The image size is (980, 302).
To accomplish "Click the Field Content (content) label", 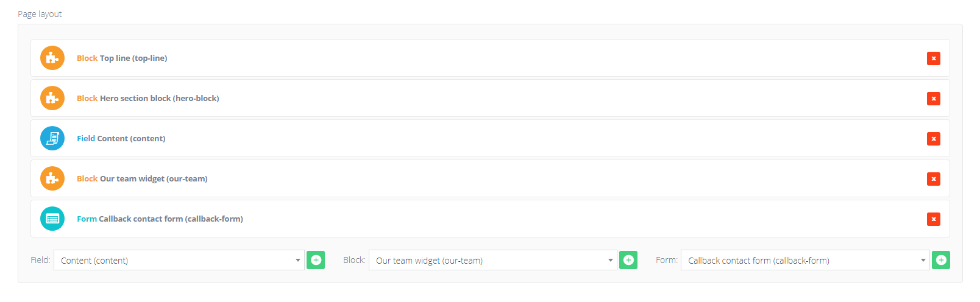I will (x=121, y=139).
